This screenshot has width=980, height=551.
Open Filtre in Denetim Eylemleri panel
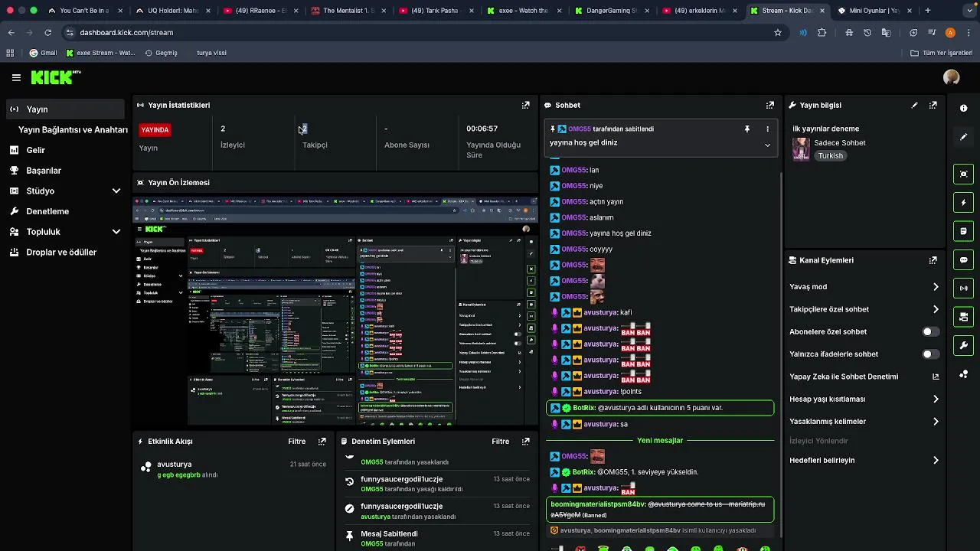click(x=501, y=442)
